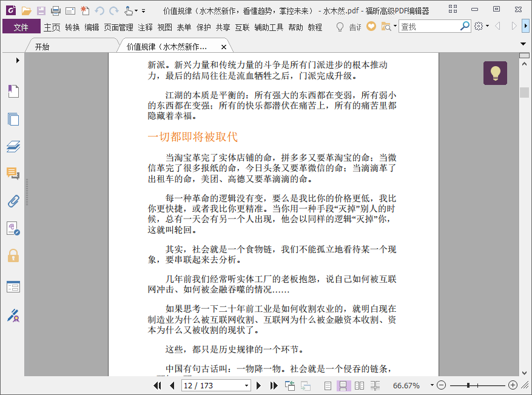Viewport: 532px width, 395px height.
Task: Open the Form fields panel icon
Action: pyautogui.click(x=13, y=287)
